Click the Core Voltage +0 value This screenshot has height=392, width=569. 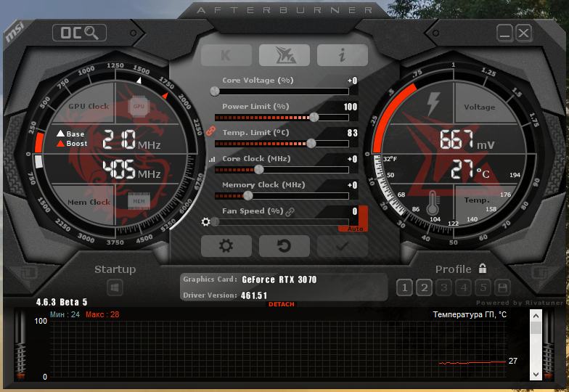point(353,81)
